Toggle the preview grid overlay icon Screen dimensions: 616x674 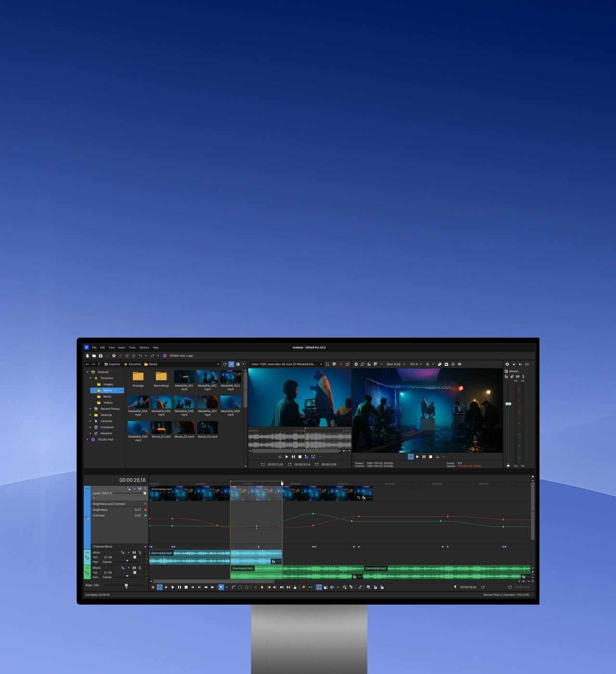pos(427,364)
